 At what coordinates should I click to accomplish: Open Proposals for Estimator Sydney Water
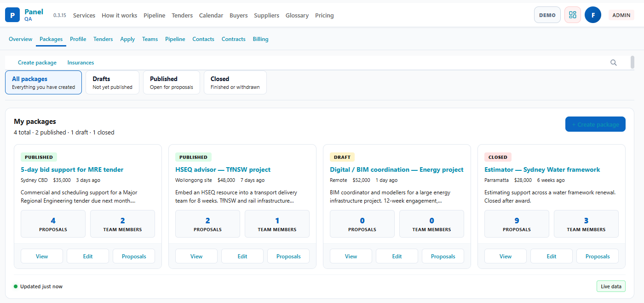(x=598, y=256)
